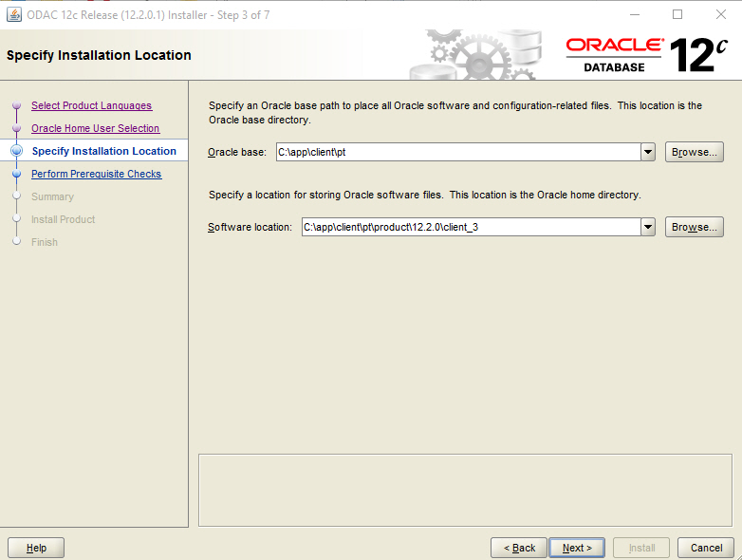The width and height of the screenshot is (742, 560).
Task: Click the current step indicator bullet
Action: point(16,151)
